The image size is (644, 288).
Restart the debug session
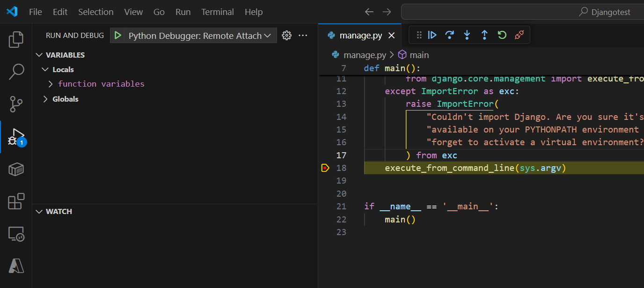click(502, 35)
